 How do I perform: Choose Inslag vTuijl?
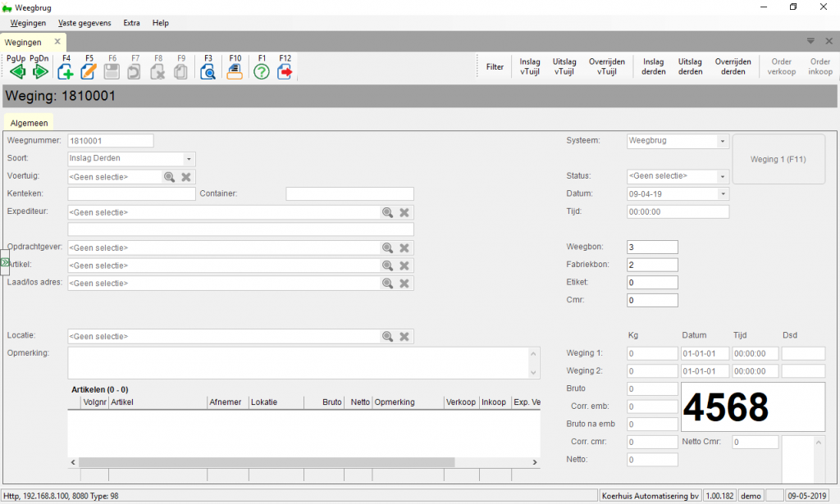coord(530,67)
